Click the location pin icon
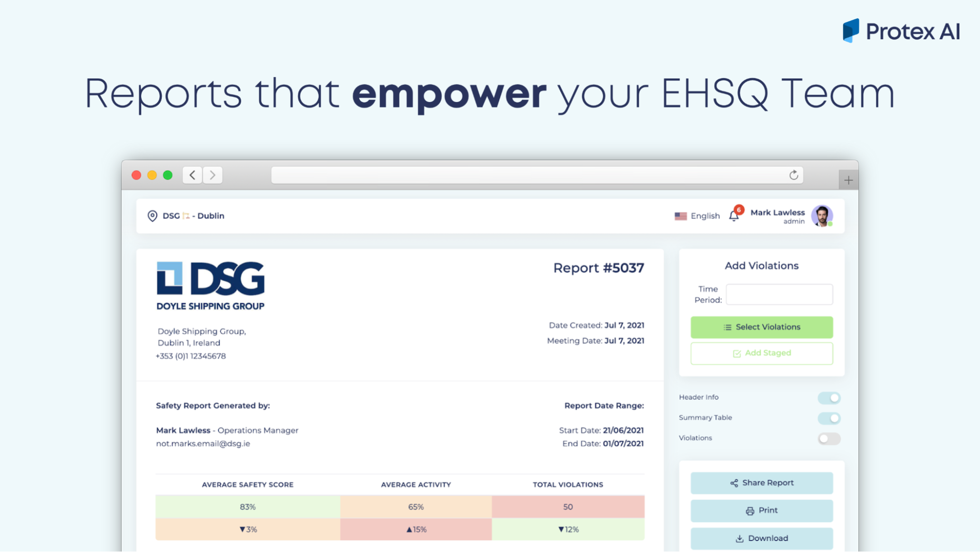The width and height of the screenshot is (980, 552). click(152, 216)
